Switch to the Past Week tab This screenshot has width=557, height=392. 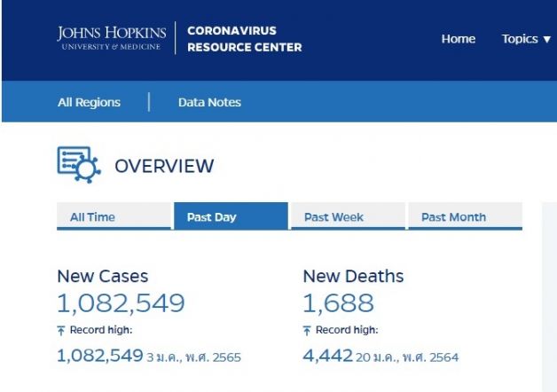[x=333, y=217]
